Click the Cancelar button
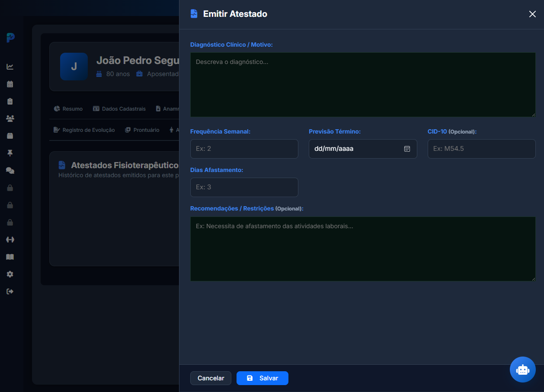This screenshot has height=392, width=544. [x=211, y=378]
